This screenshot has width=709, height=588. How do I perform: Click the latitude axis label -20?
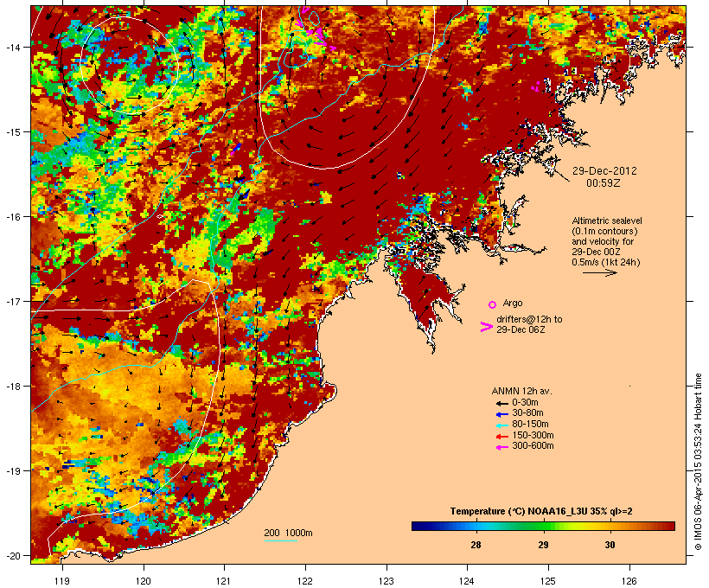pyautogui.click(x=12, y=556)
